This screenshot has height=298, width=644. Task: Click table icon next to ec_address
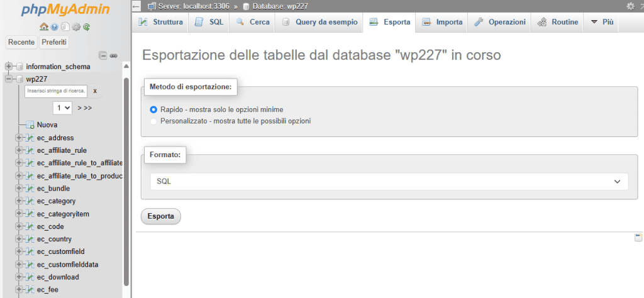pyautogui.click(x=30, y=138)
